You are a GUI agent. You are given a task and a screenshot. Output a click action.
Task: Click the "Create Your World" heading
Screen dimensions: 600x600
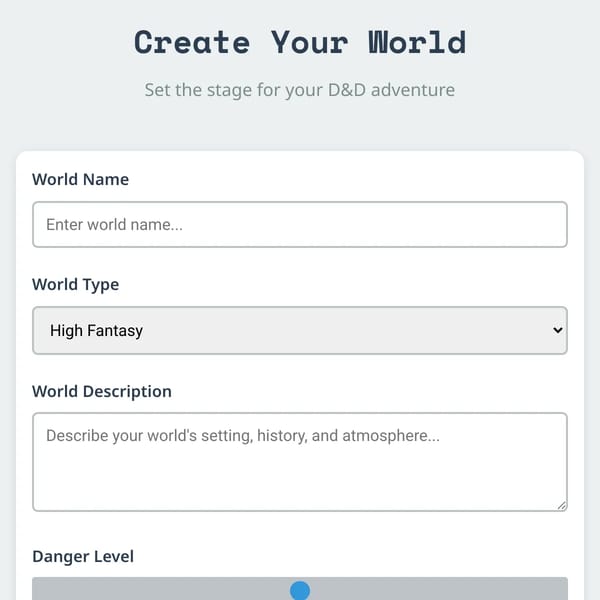pos(300,42)
